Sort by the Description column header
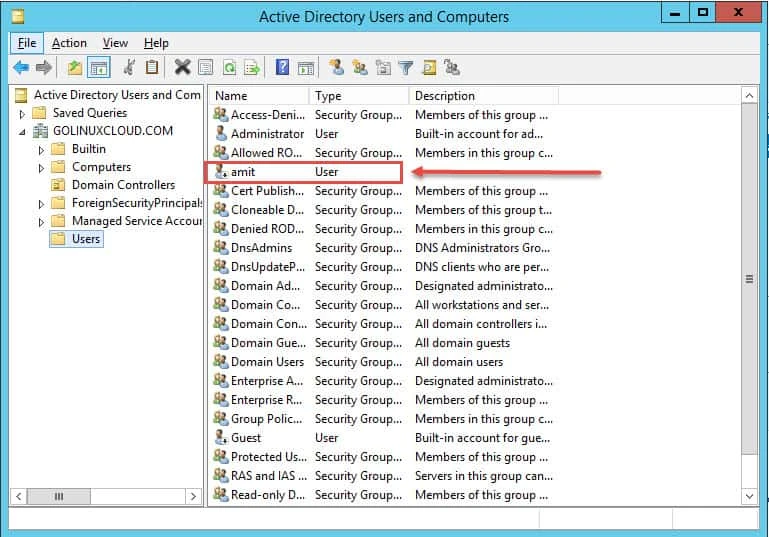Viewport: 769px width, 537px height. coord(483,96)
